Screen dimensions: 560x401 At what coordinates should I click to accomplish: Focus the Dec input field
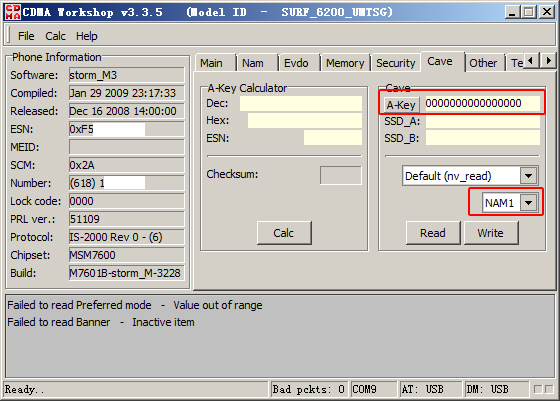(301, 104)
